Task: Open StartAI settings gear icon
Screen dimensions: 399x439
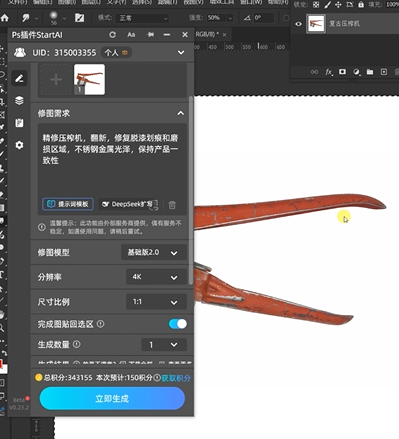Action: tap(19, 145)
